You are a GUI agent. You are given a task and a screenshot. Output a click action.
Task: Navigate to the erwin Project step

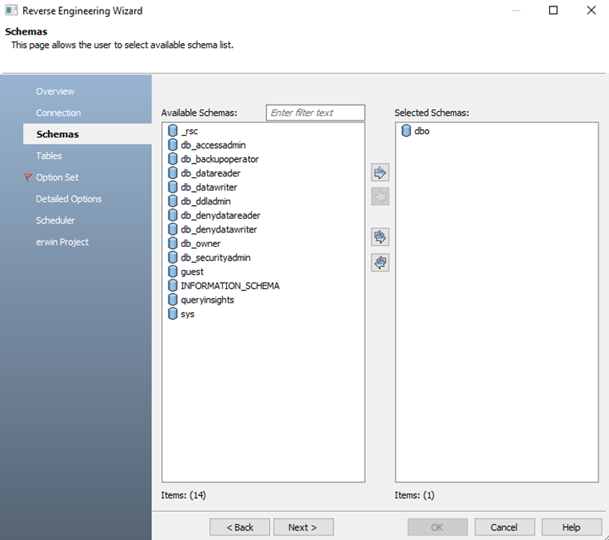click(62, 242)
